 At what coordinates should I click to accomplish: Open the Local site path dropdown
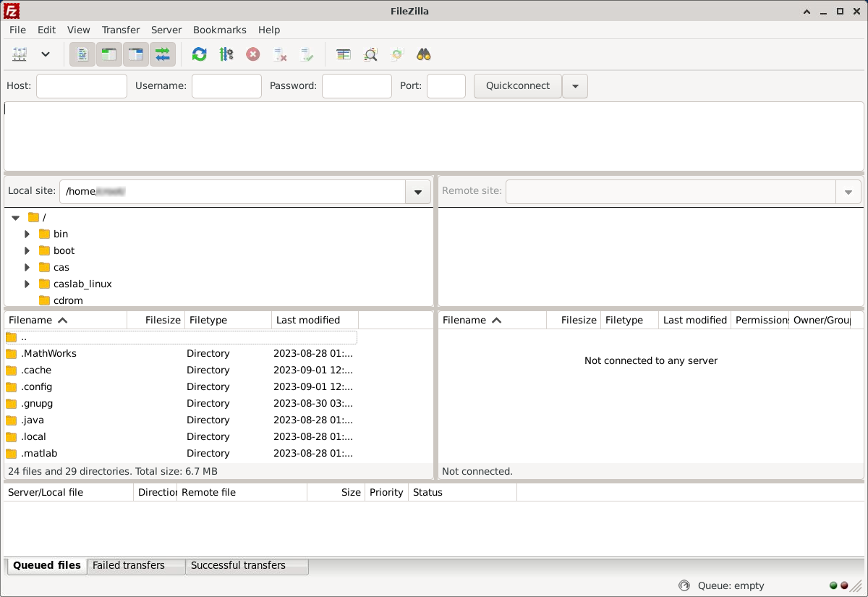[417, 192]
